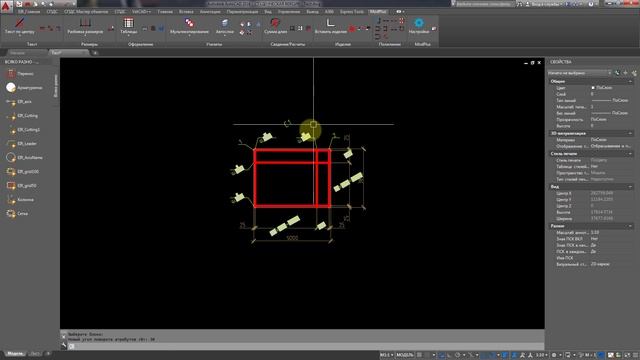Insert the ER_AxisName palette block
640x360 pixels.
[x=24, y=158]
